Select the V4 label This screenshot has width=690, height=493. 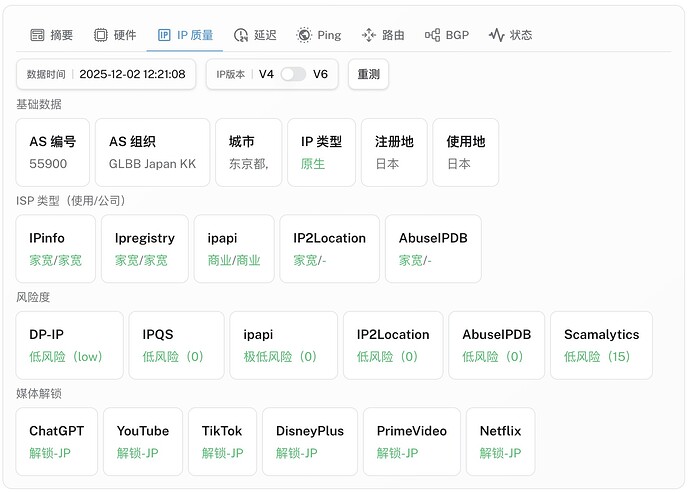coord(266,74)
